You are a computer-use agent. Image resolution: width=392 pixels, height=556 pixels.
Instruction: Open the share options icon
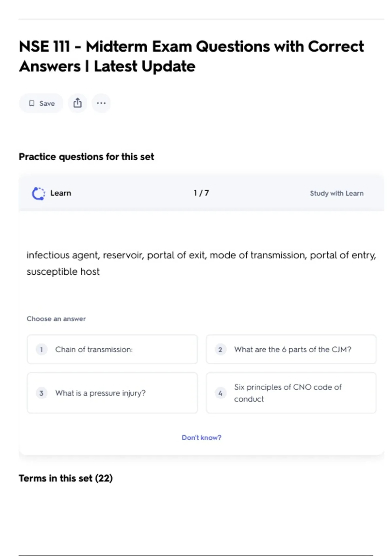coord(77,103)
